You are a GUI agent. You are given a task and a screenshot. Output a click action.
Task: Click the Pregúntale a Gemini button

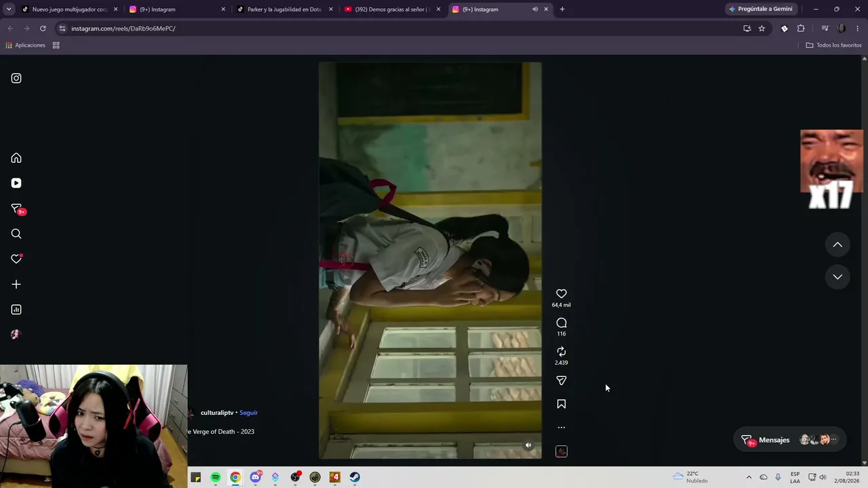click(760, 9)
